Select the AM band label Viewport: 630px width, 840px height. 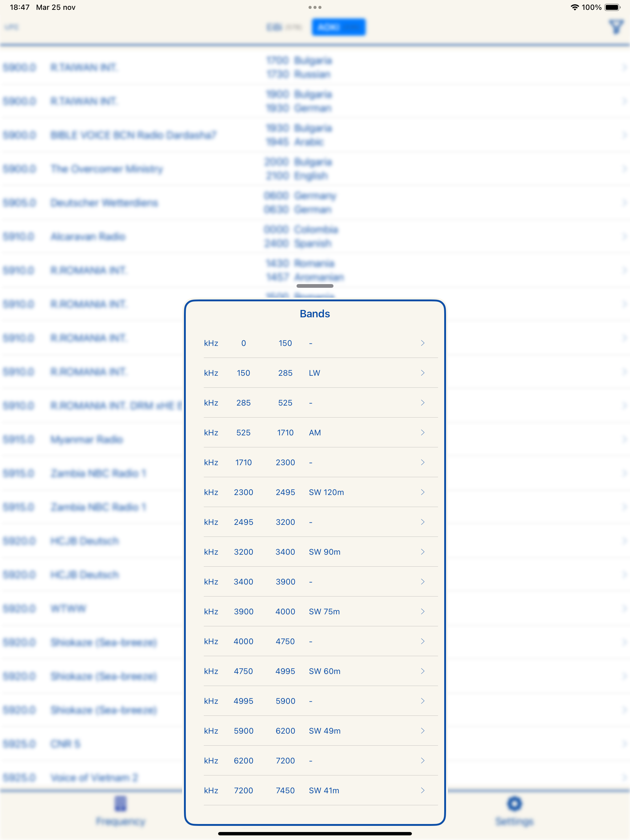(x=315, y=433)
